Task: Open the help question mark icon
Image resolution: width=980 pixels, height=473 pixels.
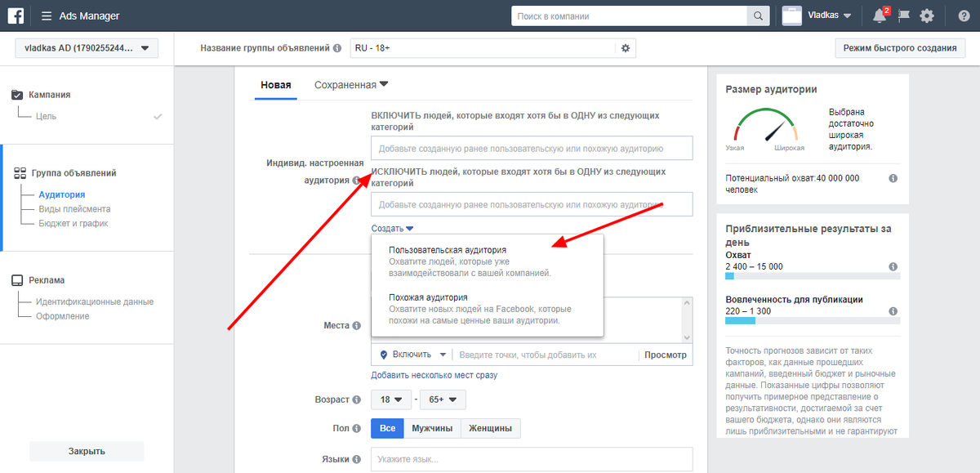Action: [964, 16]
